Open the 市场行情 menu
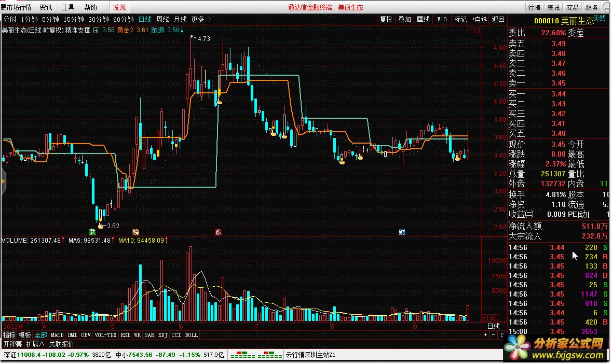The width and height of the screenshot is (612, 364). [16, 7]
